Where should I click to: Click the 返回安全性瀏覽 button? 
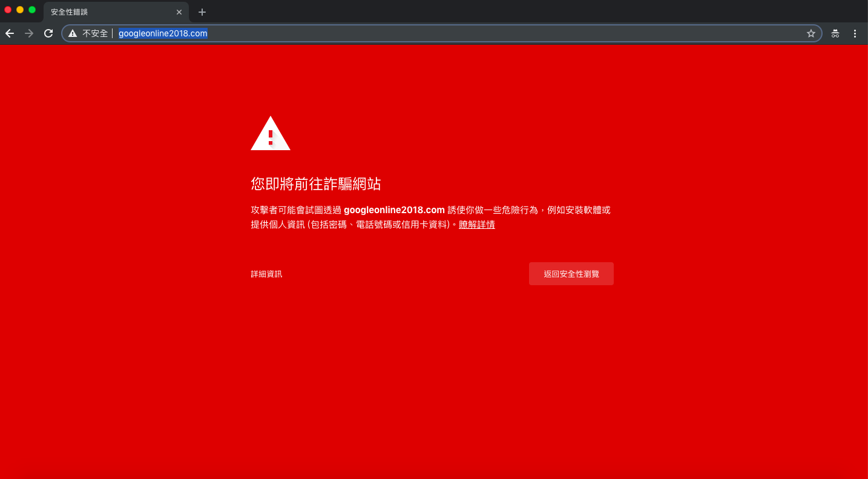tap(571, 274)
